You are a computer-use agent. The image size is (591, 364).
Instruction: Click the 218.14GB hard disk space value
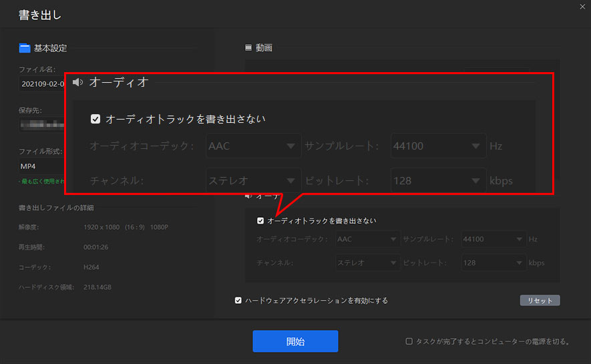(97, 287)
